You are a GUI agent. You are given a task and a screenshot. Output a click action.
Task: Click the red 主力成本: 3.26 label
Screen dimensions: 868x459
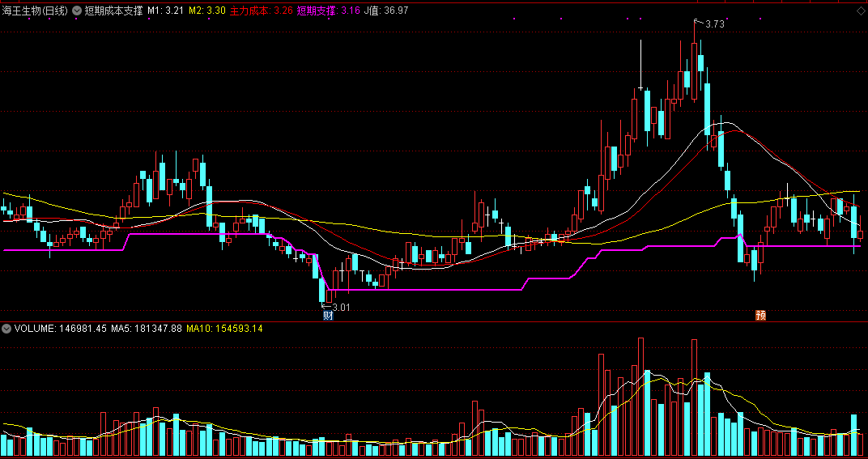[x=262, y=11]
